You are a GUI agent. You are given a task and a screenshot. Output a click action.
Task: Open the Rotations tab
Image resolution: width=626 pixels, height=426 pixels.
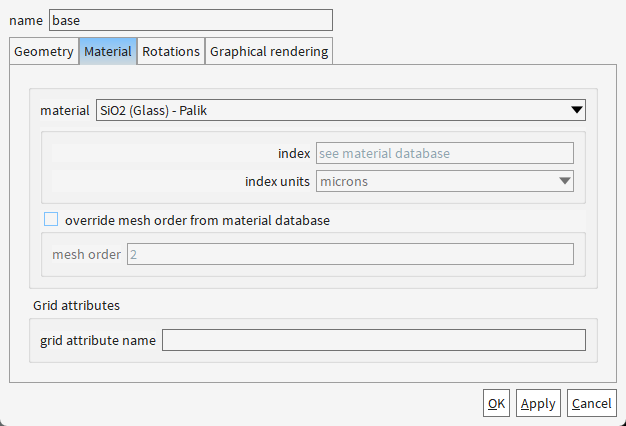171,52
